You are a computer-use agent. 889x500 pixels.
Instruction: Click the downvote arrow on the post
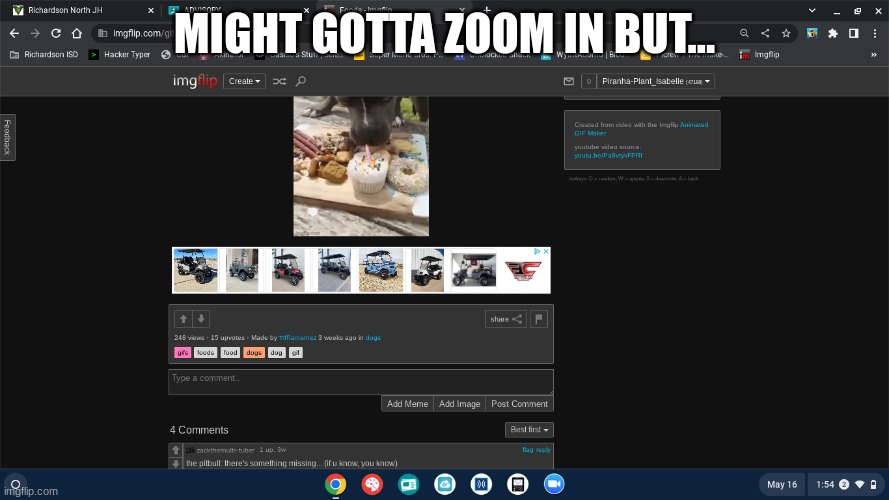click(x=201, y=319)
